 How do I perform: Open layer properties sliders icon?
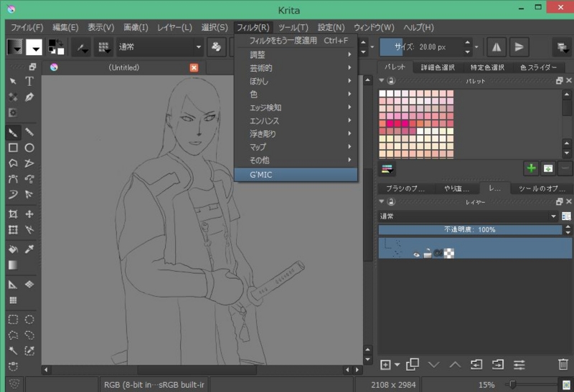pos(519,365)
